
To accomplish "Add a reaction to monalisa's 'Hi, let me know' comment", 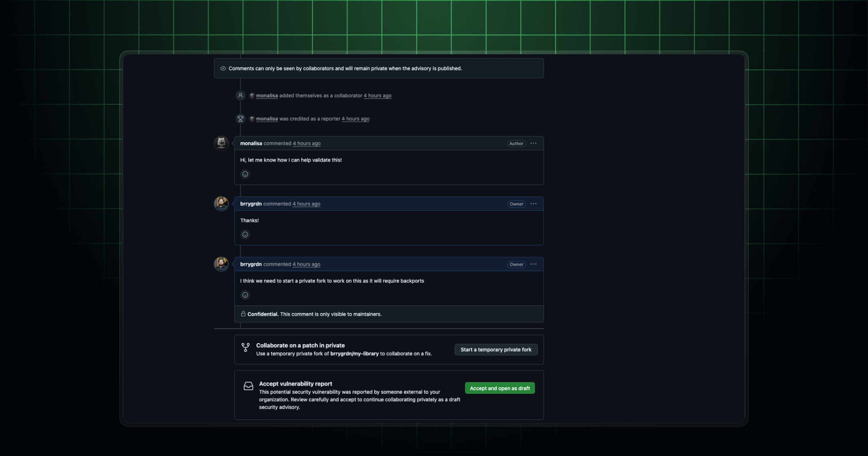I will pos(245,174).
